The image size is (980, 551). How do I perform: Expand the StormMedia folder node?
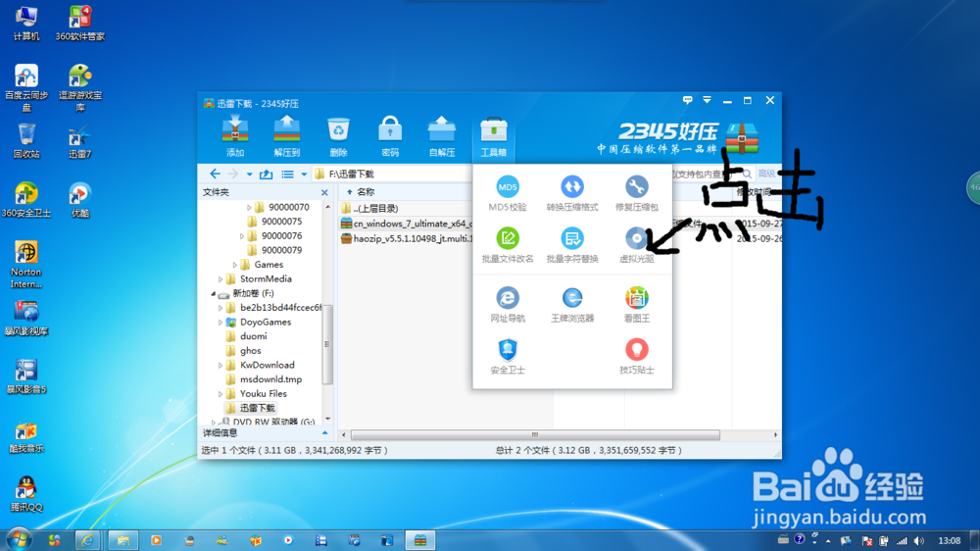(x=220, y=279)
